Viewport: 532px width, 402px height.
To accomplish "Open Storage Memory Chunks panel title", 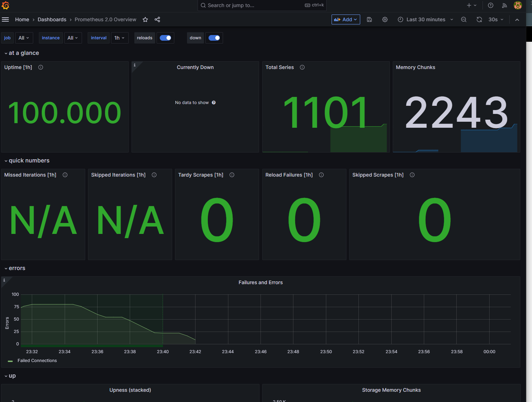I will tap(391, 390).
